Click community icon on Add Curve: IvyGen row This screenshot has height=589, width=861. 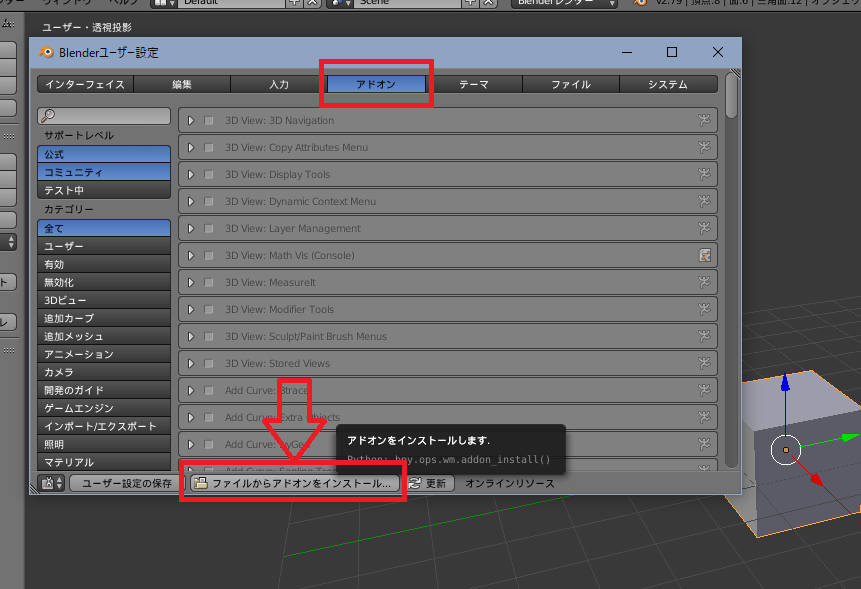705,444
